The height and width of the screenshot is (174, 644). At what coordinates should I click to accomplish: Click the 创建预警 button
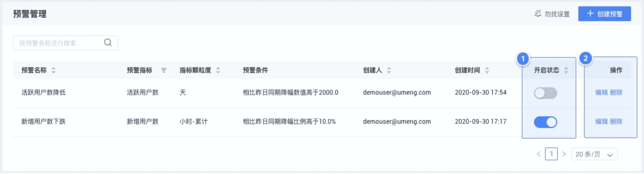[x=604, y=14]
